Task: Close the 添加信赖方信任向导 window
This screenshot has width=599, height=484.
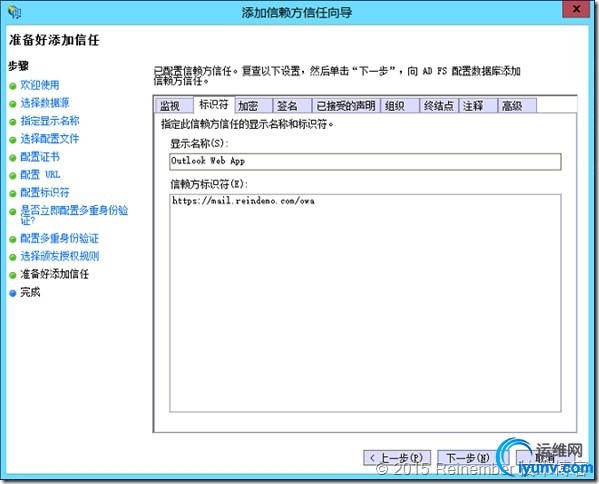Action: click(576, 9)
